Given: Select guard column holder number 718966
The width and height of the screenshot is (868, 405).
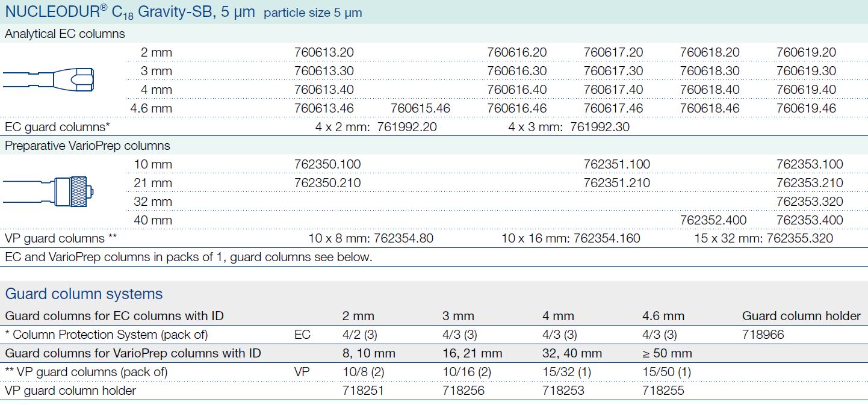Looking at the screenshot, I should click(x=763, y=335).
